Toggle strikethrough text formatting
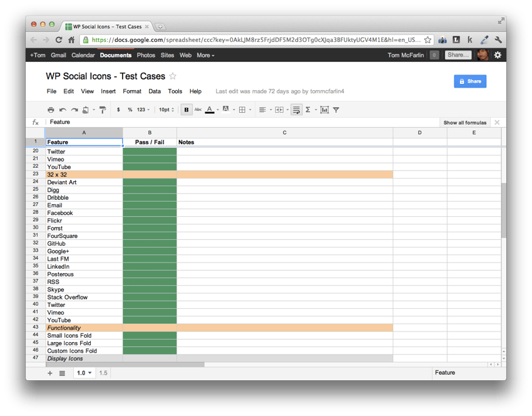This screenshot has width=532, height=416. click(198, 110)
